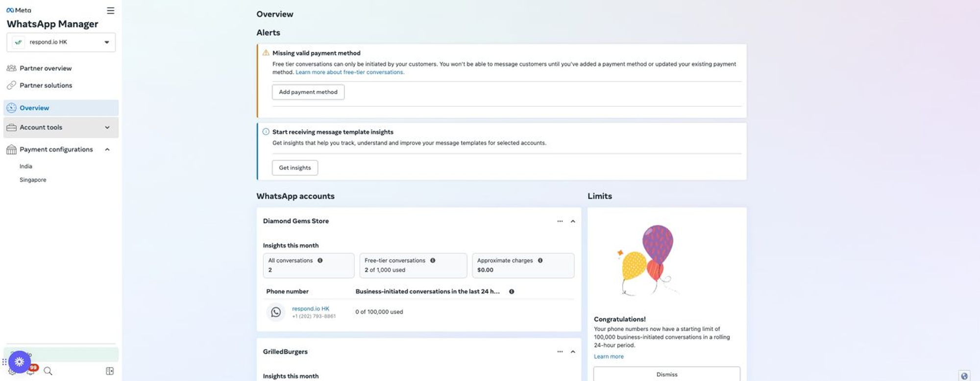Select India under Payment configurations
Screen dimensions: 980x381
pyautogui.click(x=26, y=167)
